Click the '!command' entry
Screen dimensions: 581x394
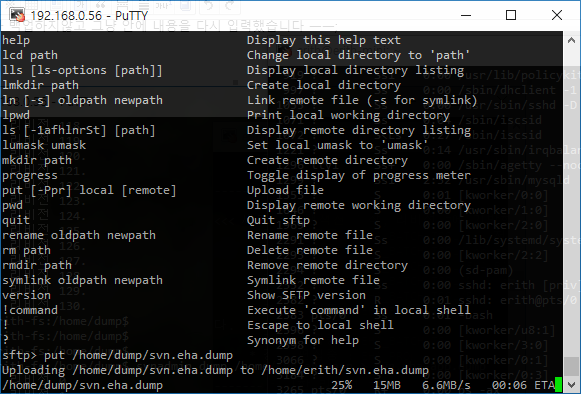tap(30, 310)
